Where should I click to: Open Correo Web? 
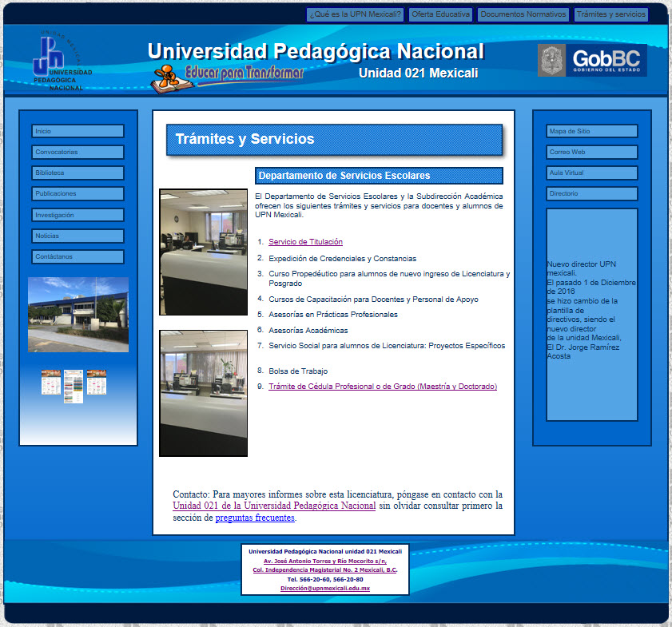(592, 152)
